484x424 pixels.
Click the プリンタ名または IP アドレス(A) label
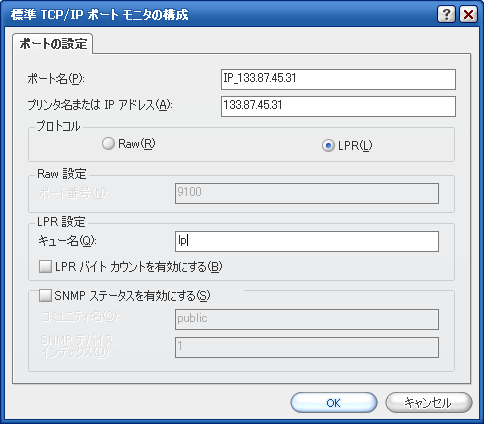[x=100, y=105]
